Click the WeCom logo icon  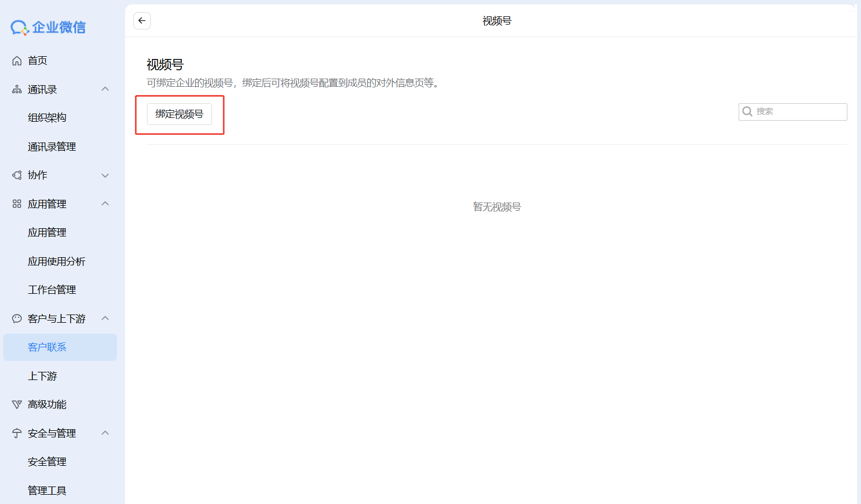pyautogui.click(x=20, y=27)
